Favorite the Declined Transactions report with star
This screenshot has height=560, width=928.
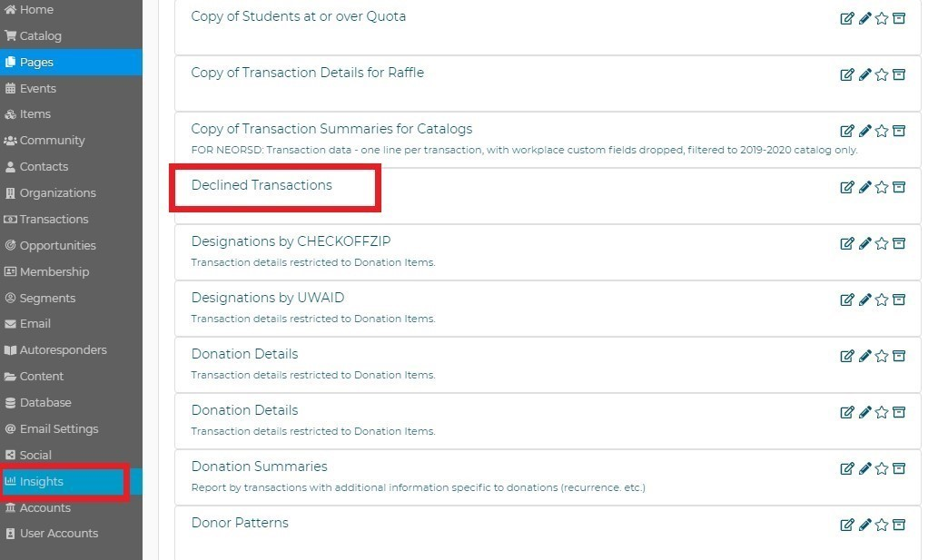coord(882,187)
